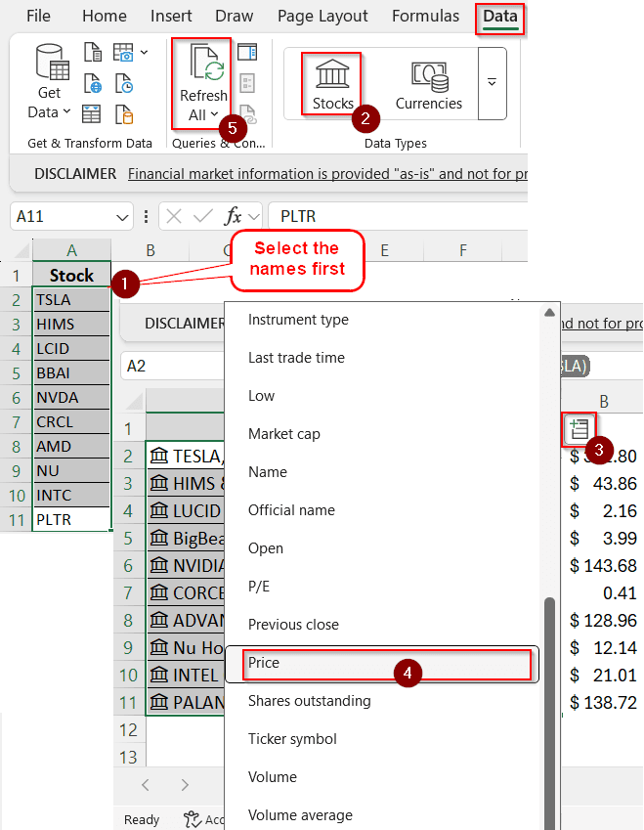Select the Currencies data type icon
This screenshot has width=644, height=830.
click(430, 77)
